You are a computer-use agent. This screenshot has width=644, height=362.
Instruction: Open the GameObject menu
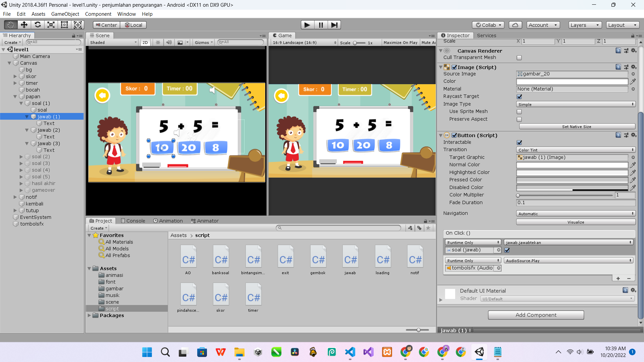coord(65,14)
